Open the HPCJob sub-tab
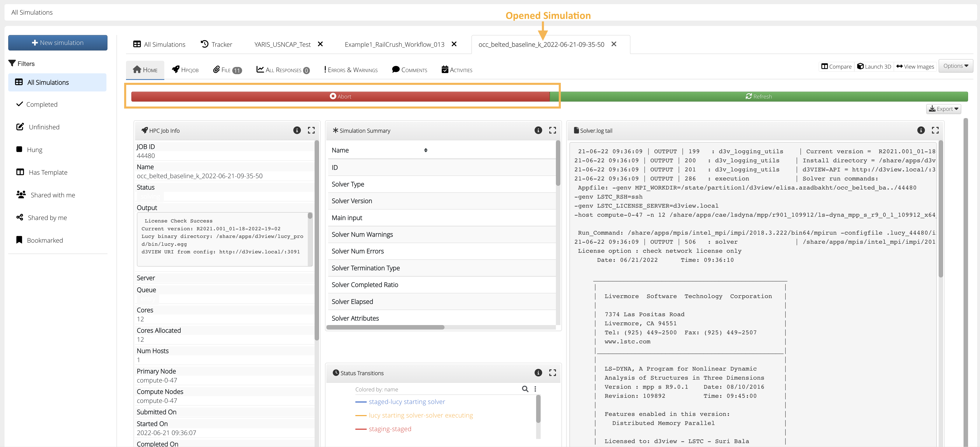The width and height of the screenshot is (980, 447). (185, 70)
